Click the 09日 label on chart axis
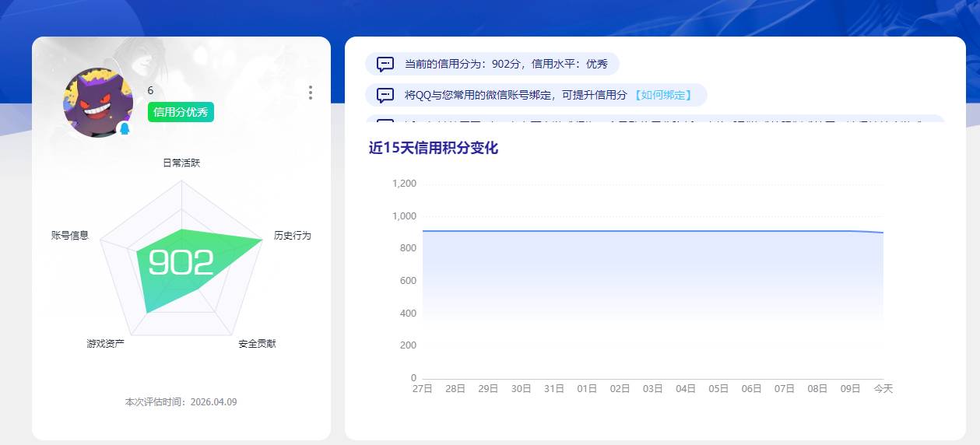This screenshot has width=980, height=445. point(850,388)
